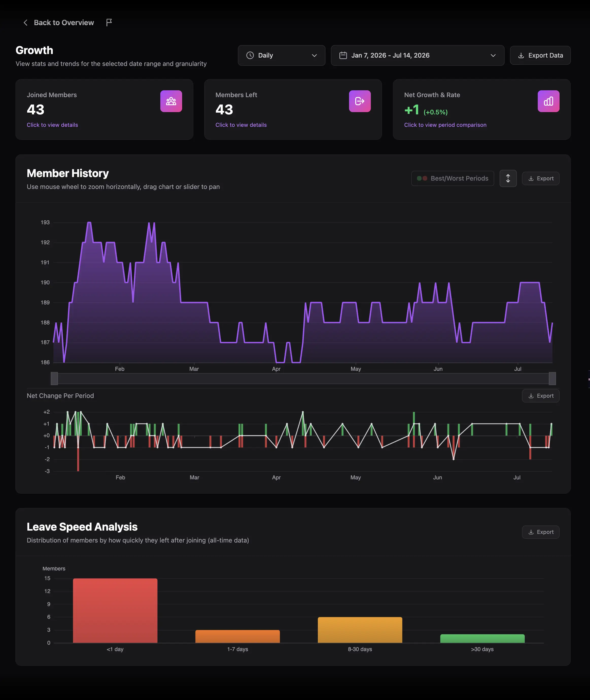Click the Joined Members people icon
590x700 pixels.
tap(171, 101)
